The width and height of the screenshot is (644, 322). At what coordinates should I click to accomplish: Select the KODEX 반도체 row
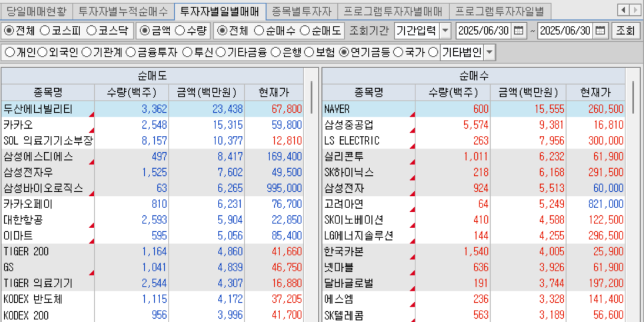pos(153,299)
